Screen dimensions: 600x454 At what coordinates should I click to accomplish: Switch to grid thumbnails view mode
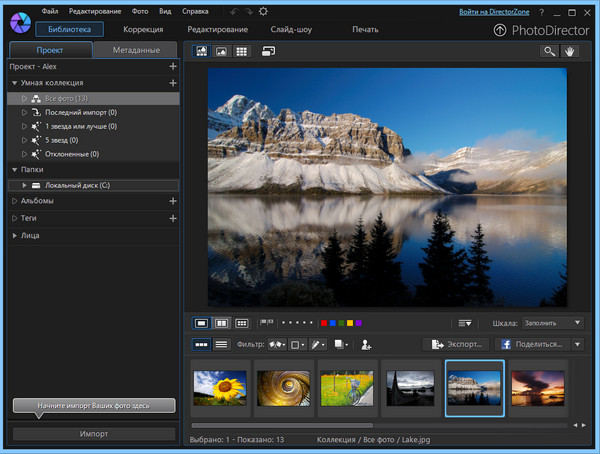click(241, 51)
